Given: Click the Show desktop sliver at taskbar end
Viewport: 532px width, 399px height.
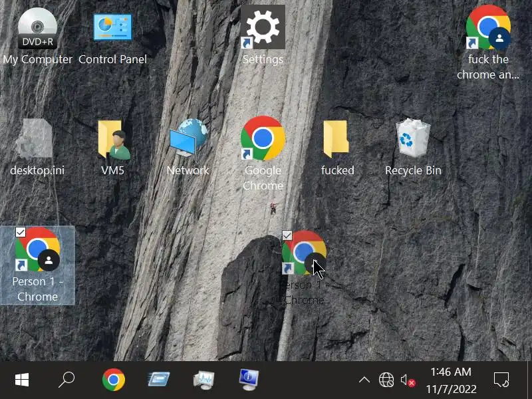Looking at the screenshot, I should (529, 380).
